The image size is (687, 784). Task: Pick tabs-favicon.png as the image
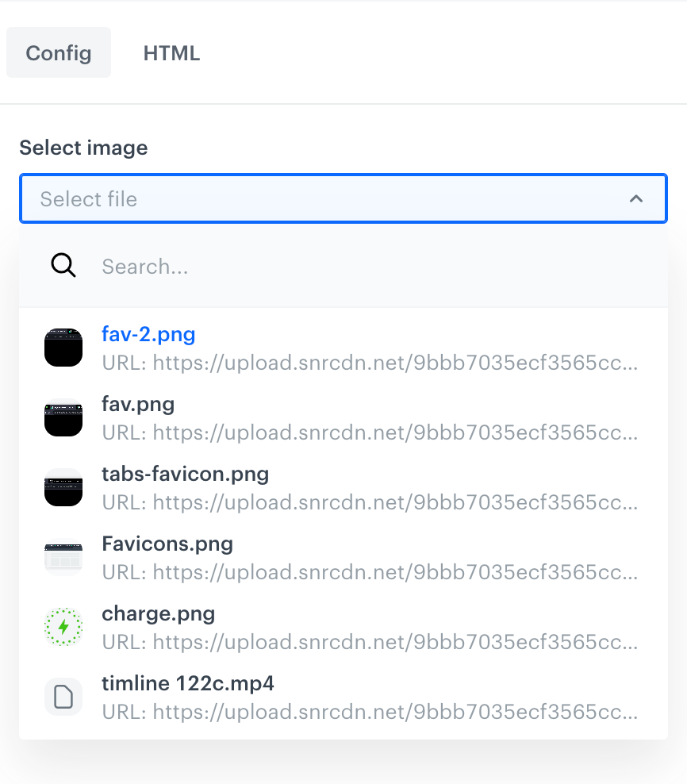(185, 474)
